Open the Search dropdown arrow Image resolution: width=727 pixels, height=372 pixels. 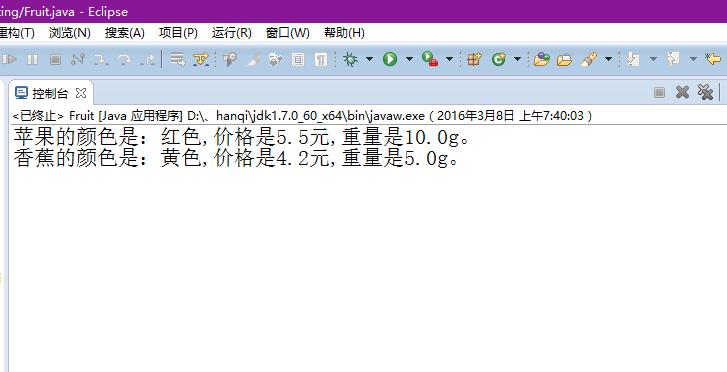point(608,59)
